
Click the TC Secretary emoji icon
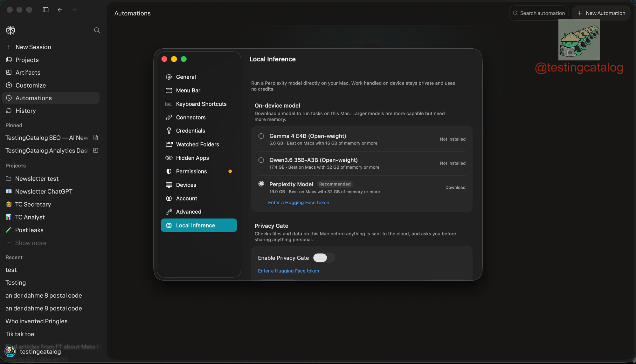[x=9, y=204]
